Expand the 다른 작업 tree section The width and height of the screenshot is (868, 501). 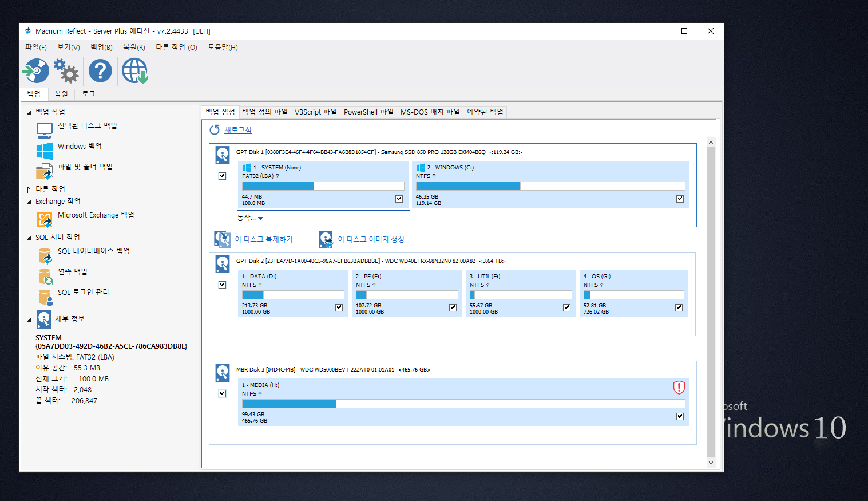point(29,189)
